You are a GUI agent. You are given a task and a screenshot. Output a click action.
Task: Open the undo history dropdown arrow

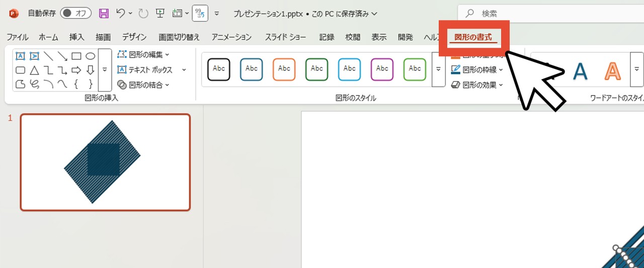click(x=130, y=14)
